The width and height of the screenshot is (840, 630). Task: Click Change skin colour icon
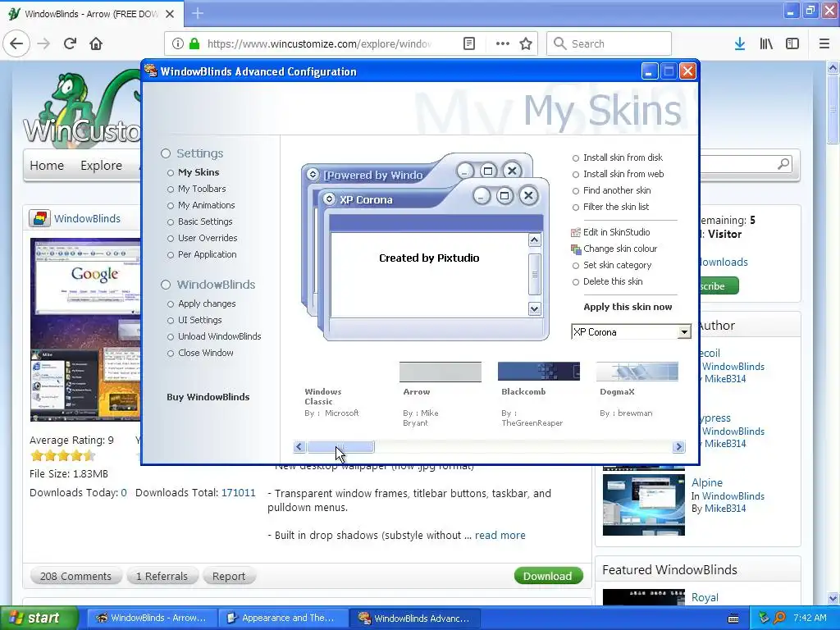coord(576,249)
